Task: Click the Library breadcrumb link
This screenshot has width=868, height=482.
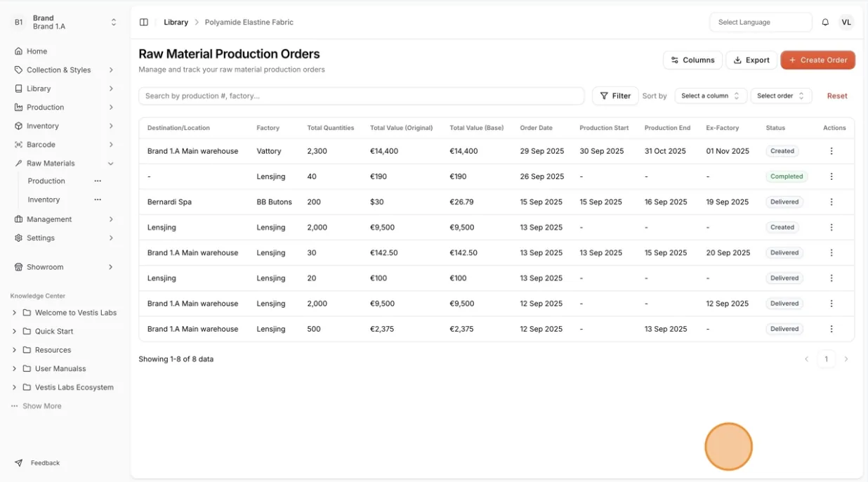Action: click(176, 22)
